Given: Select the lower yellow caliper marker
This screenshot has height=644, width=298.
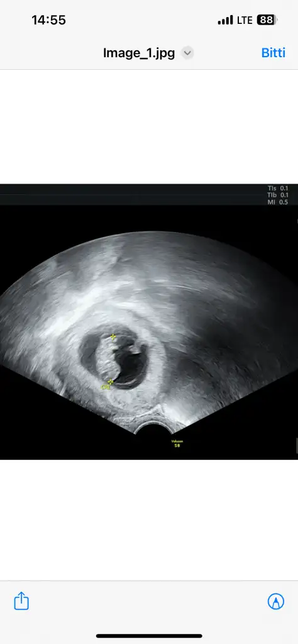Looking at the screenshot, I should point(110,382).
